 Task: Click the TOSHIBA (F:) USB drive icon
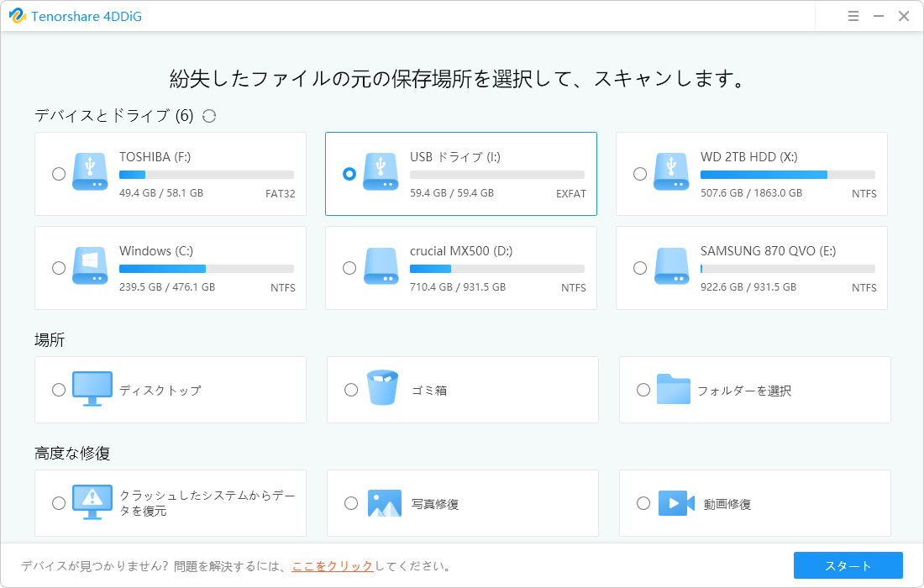[90, 171]
